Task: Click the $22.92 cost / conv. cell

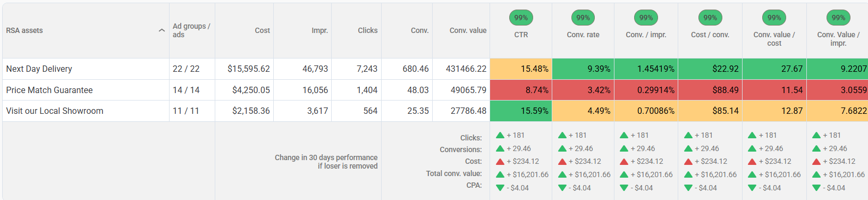Action: [710, 69]
